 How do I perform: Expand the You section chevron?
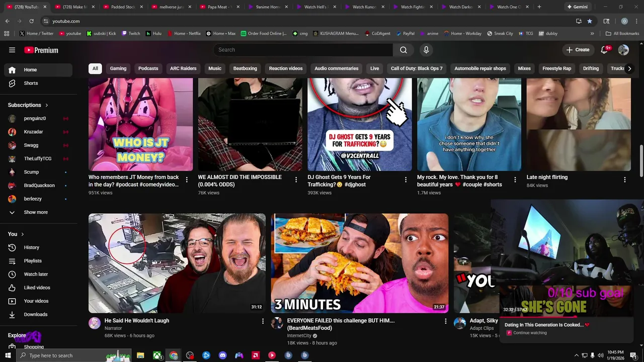23,234
